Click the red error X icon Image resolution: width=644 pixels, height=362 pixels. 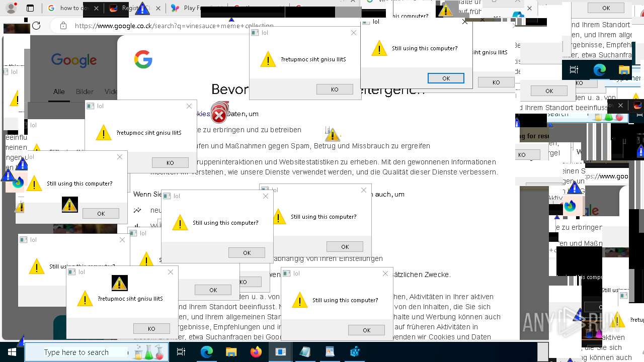pos(219,115)
